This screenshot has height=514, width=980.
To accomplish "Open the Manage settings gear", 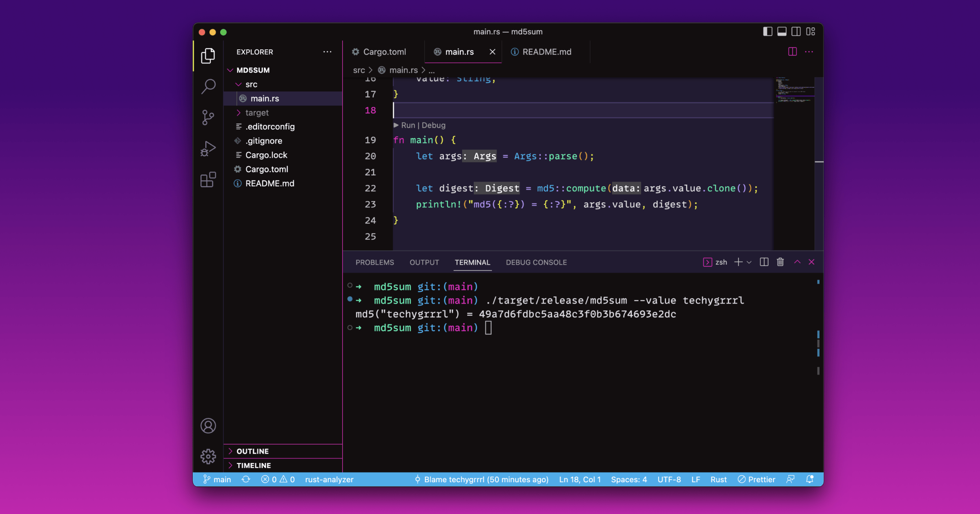I will pyautogui.click(x=209, y=456).
